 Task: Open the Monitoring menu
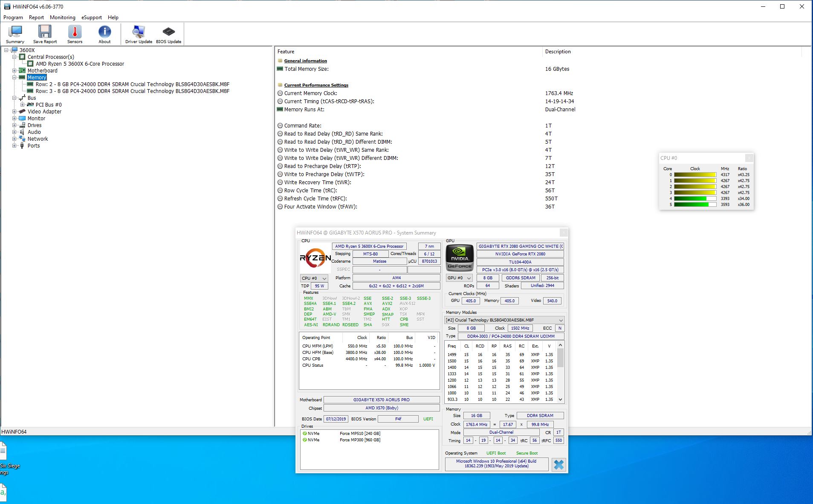point(63,17)
